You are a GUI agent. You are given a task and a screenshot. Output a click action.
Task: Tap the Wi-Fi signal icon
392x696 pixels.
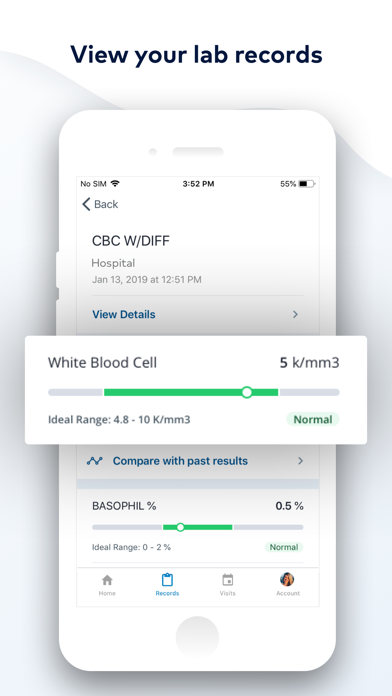[x=115, y=183]
